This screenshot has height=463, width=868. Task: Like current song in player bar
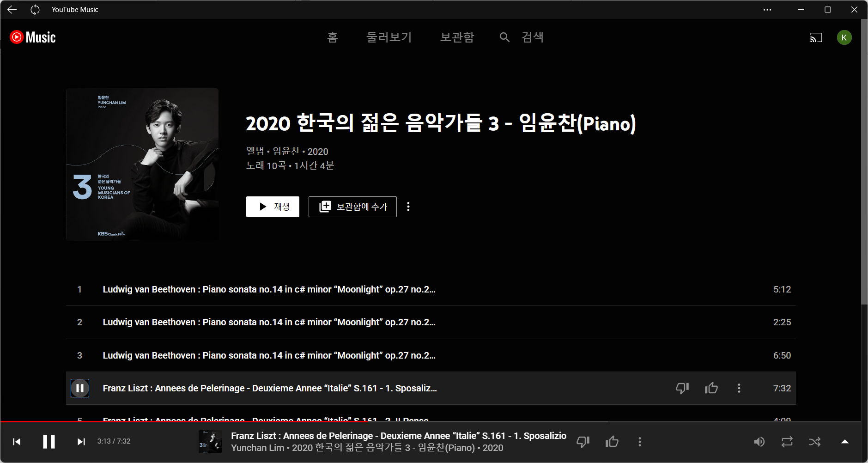click(612, 442)
